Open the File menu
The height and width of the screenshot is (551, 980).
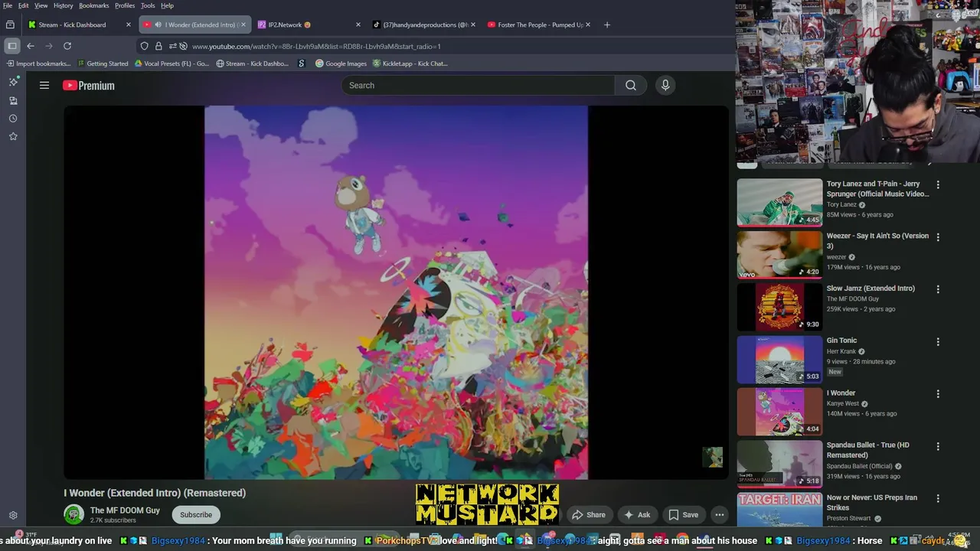(x=8, y=5)
